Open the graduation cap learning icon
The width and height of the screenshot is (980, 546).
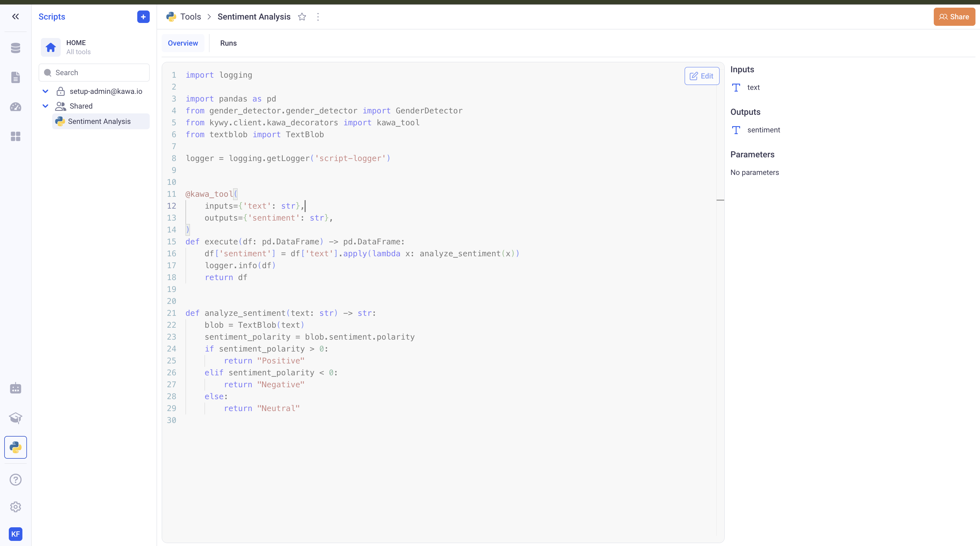16,418
